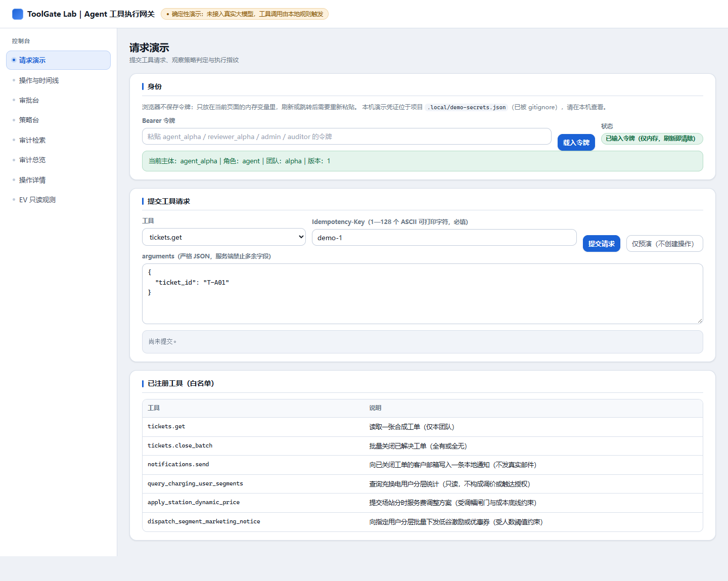Click the arguments textarea resize handle
The width and height of the screenshot is (728, 581).
click(700, 321)
